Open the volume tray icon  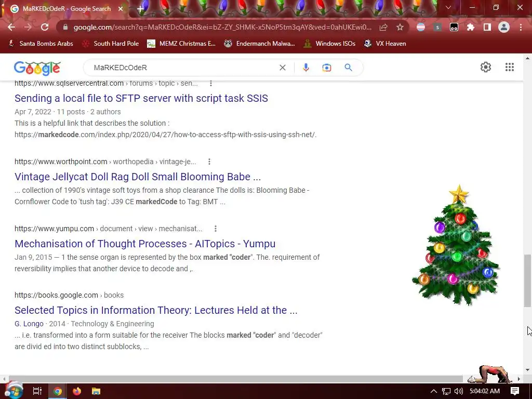pyautogui.click(x=458, y=391)
